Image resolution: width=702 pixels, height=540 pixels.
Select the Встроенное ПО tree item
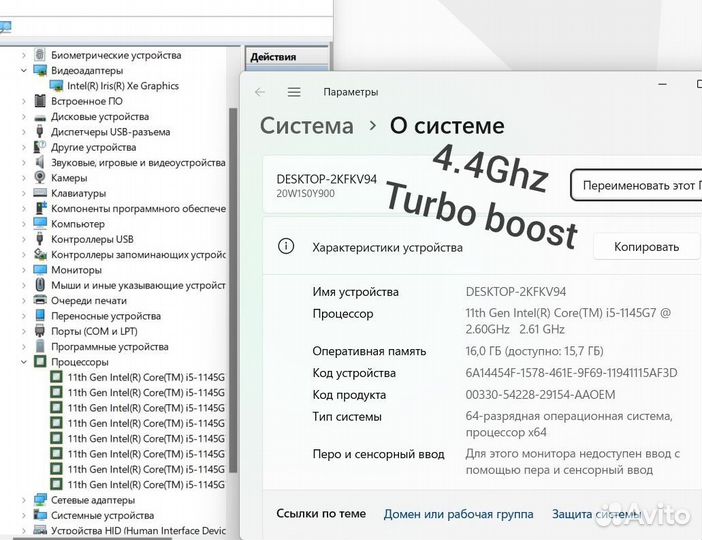(x=86, y=101)
